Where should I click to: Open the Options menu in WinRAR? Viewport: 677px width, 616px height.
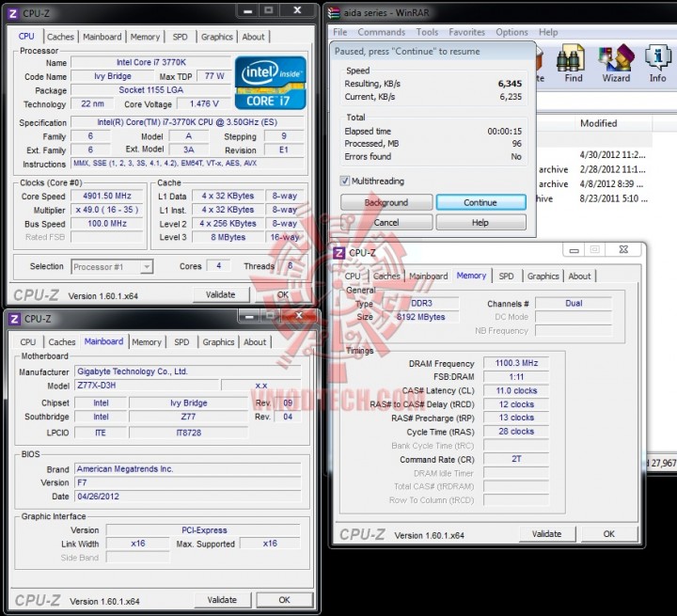tap(512, 32)
